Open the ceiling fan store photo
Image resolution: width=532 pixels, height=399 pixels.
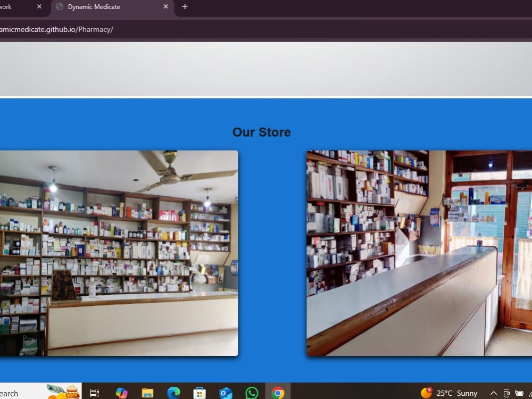[x=119, y=253]
